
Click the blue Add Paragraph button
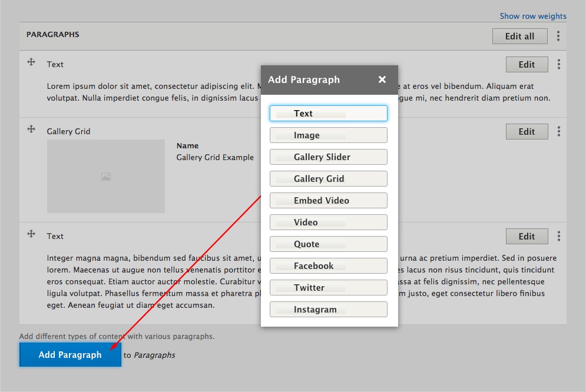coord(70,355)
